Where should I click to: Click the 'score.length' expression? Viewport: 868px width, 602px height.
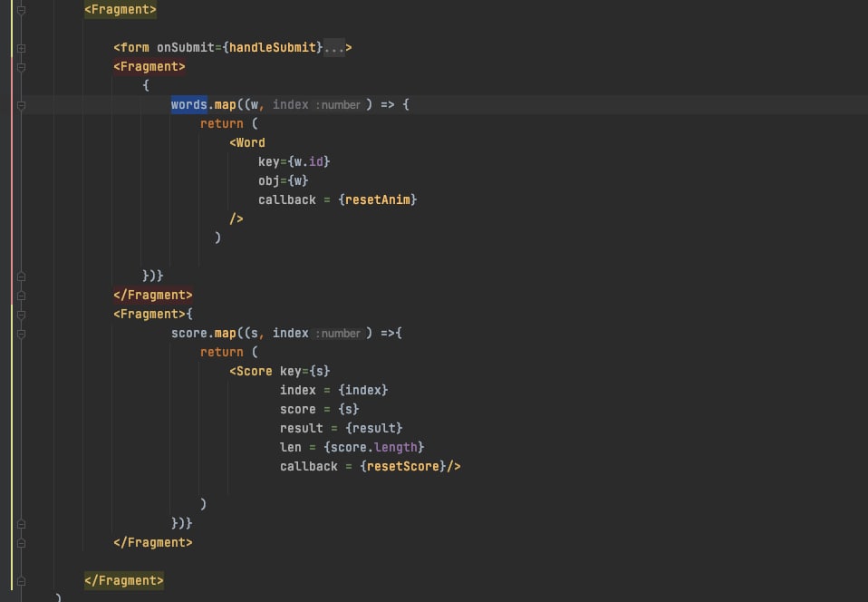[x=373, y=448]
